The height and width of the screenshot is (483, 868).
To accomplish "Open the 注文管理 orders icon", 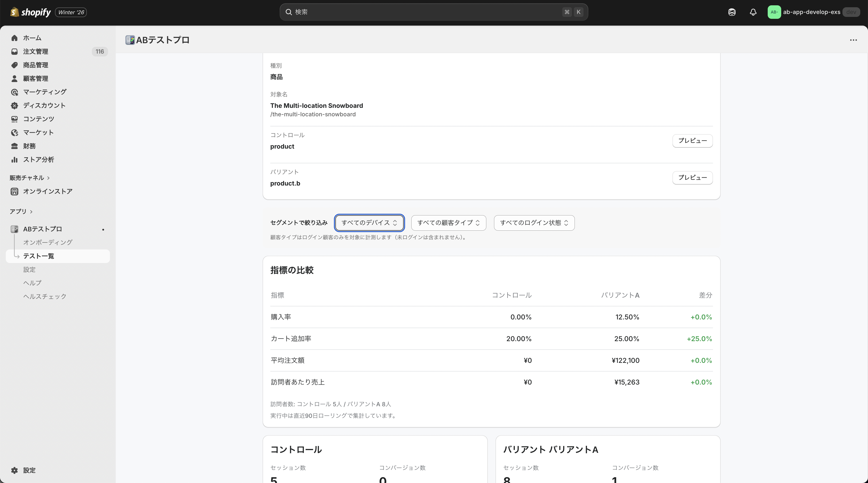I will click(14, 52).
